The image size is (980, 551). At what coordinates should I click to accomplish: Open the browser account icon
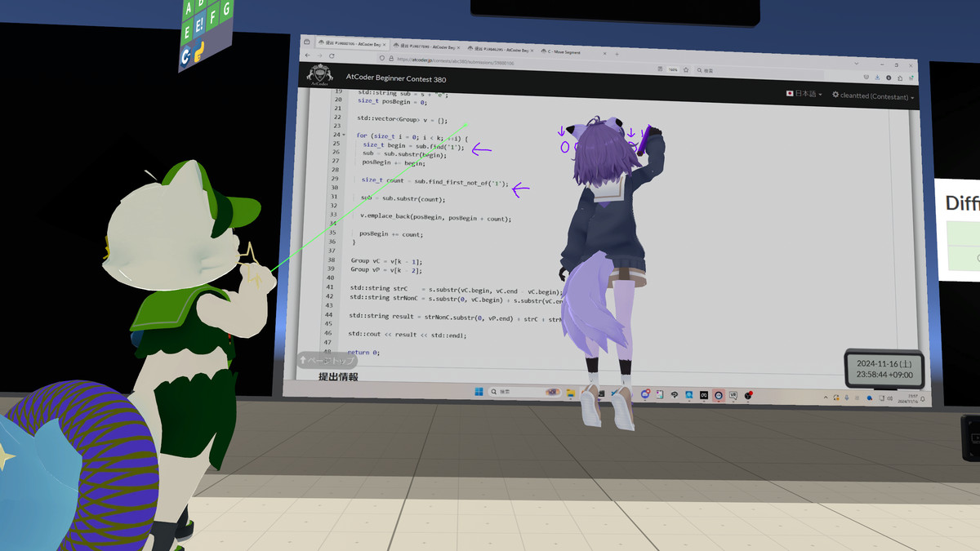pos(889,78)
